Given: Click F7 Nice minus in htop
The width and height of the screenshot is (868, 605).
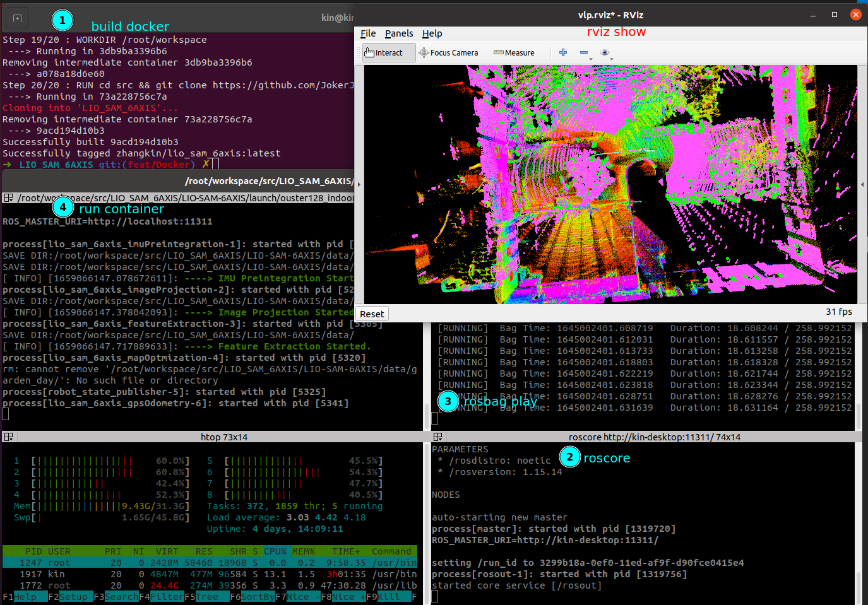Looking at the screenshot, I should [x=298, y=597].
